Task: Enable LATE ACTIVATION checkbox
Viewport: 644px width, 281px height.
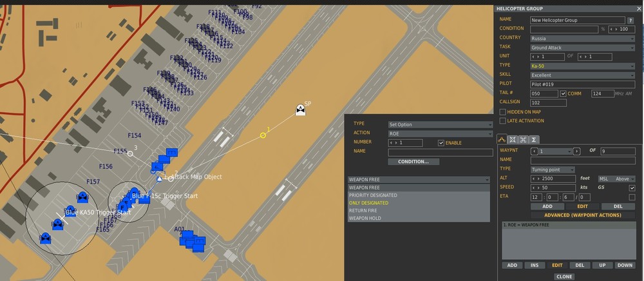Action: pyautogui.click(x=502, y=121)
